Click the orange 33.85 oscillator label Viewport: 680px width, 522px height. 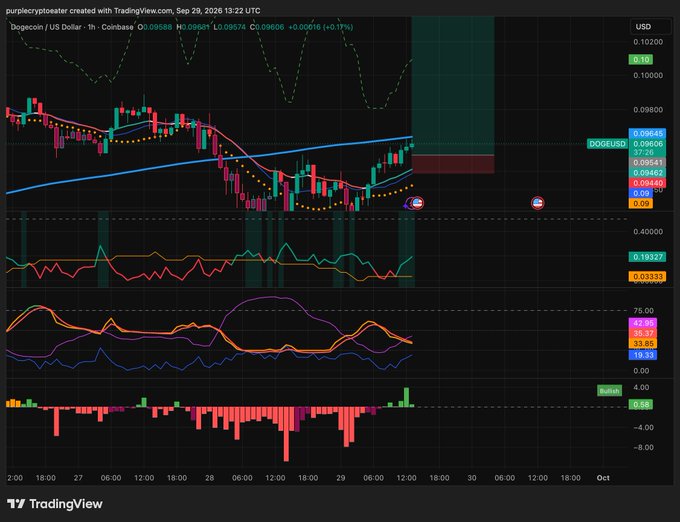643,344
